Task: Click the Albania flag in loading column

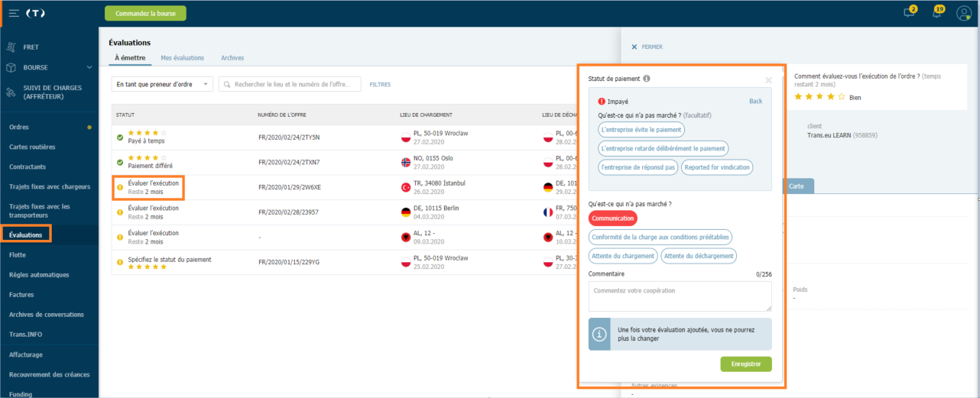Action: (x=406, y=238)
